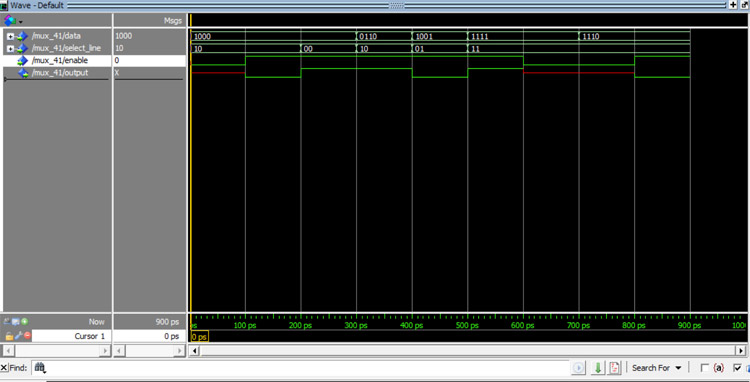The width and height of the screenshot is (750, 382).
Task: Click the Cursor 1 name field
Action: point(72,336)
